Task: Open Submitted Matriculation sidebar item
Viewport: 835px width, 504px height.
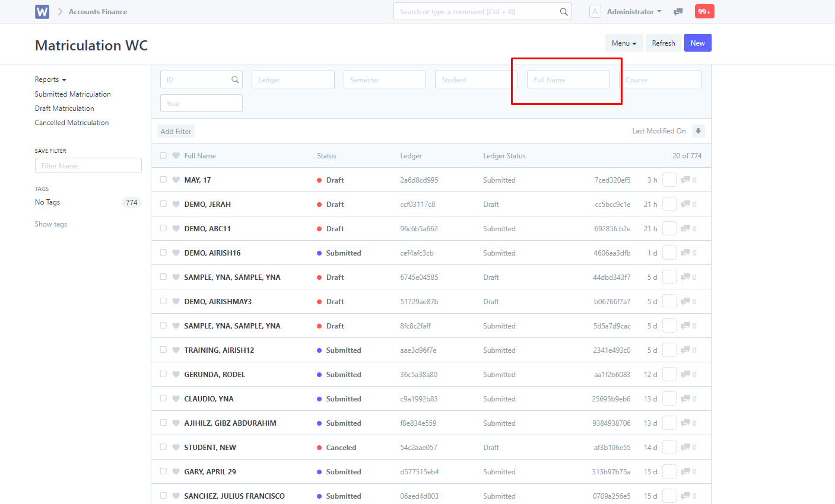Action: [x=72, y=94]
